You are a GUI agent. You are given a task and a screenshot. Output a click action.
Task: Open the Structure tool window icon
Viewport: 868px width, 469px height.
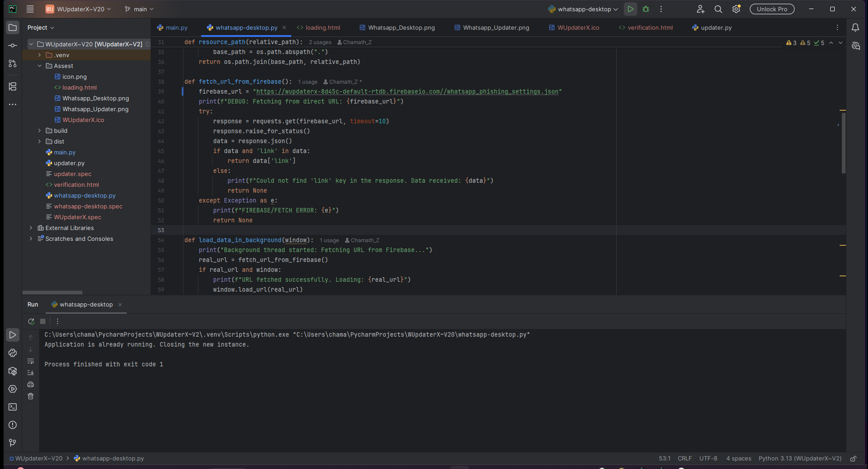click(x=13, y=86)
